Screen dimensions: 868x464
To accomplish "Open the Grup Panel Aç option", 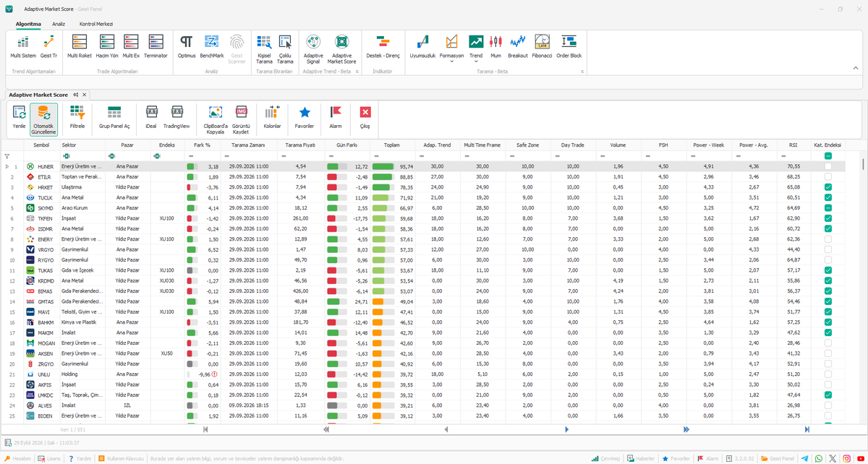I will tap(114, 117).
